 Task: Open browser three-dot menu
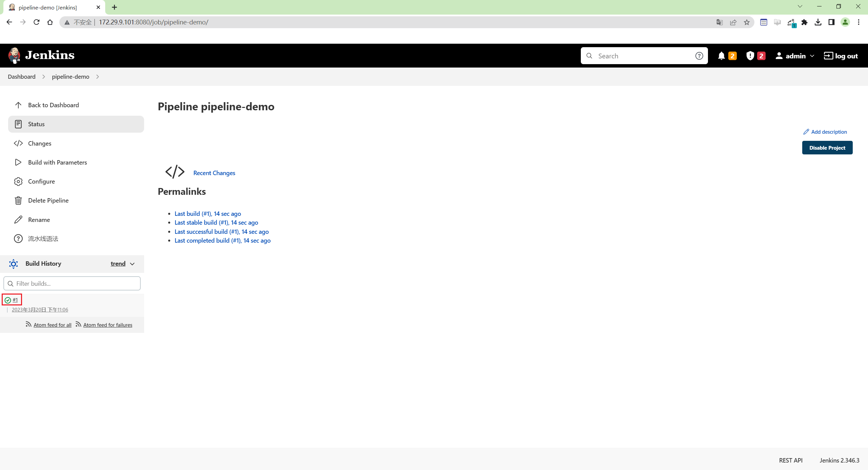(859, 22)
